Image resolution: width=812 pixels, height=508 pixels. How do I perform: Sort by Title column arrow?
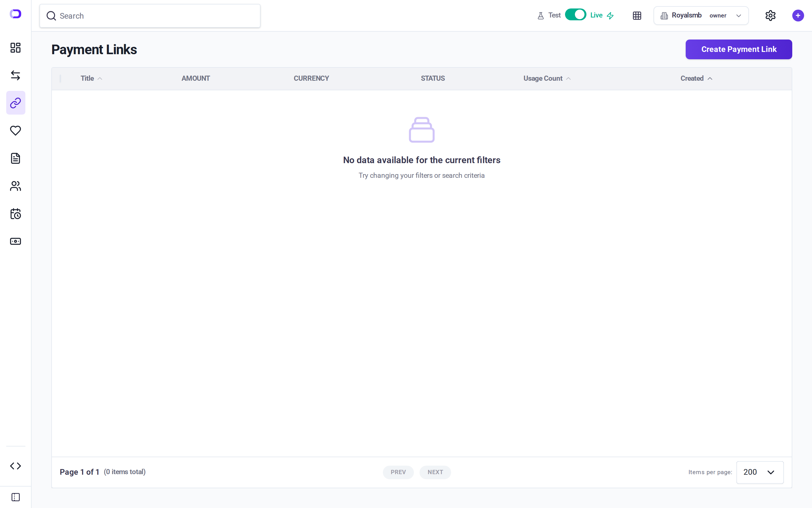(x=100, y=79)
